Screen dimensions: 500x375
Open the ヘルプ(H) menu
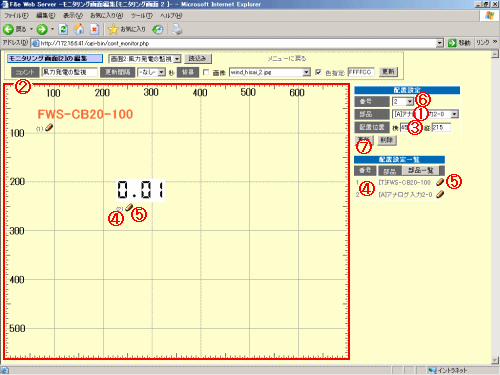click(x=171, y=16)
